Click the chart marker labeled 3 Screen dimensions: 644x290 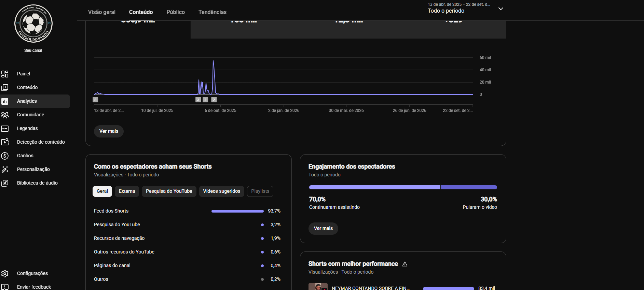[198, 100]
